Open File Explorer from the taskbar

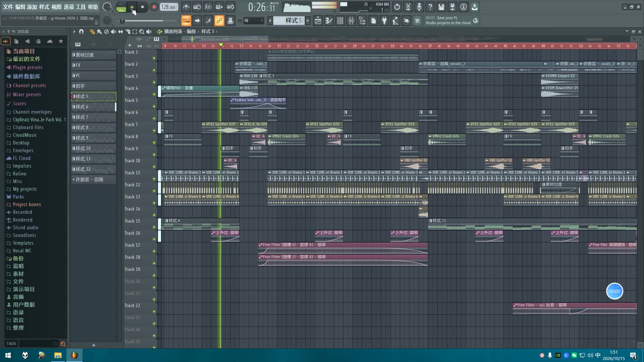coord(58,355)
